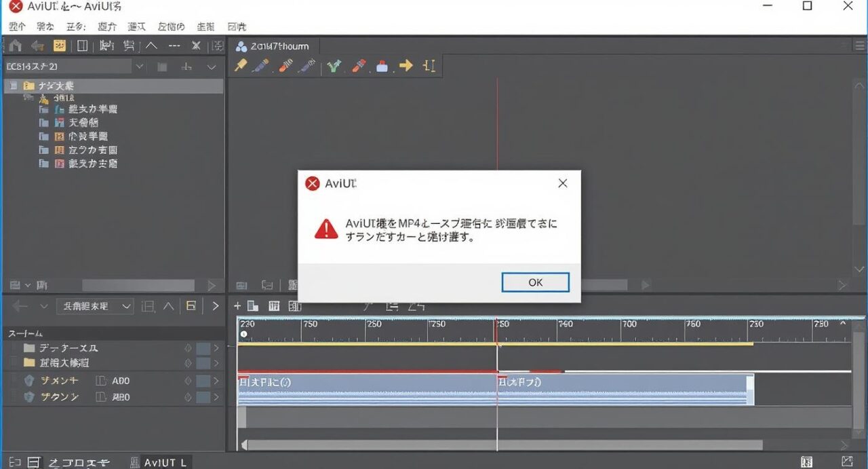Open the fourth menu in the menu bar

tap(107, 27)
